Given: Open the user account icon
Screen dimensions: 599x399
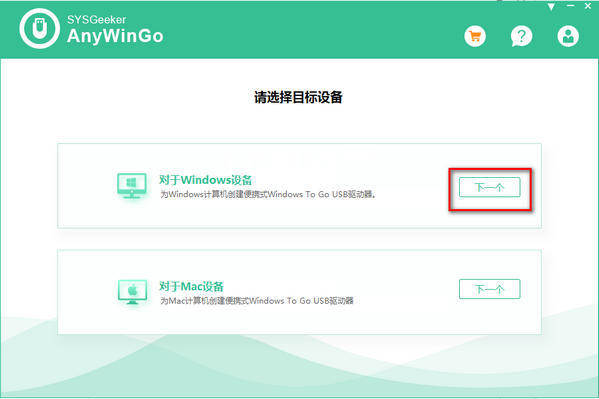Looking at the screenshot, I should tap(568, 36).
